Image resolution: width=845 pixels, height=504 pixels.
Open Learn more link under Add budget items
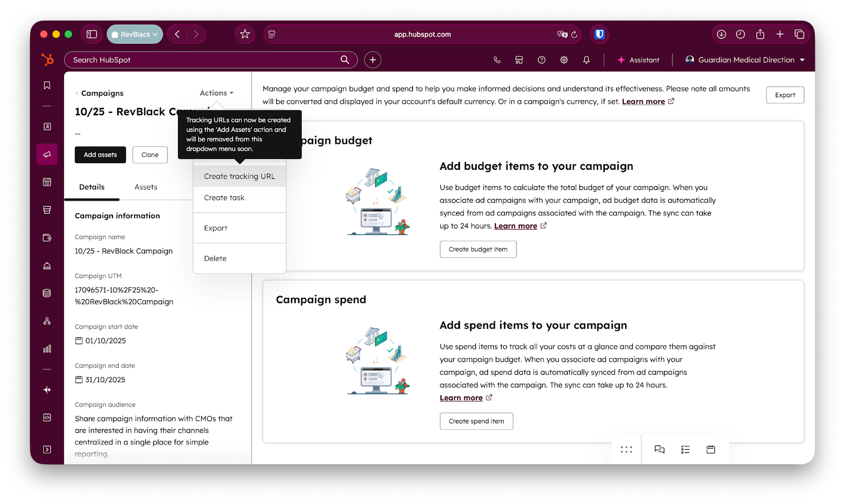click(x=515, y=226)
